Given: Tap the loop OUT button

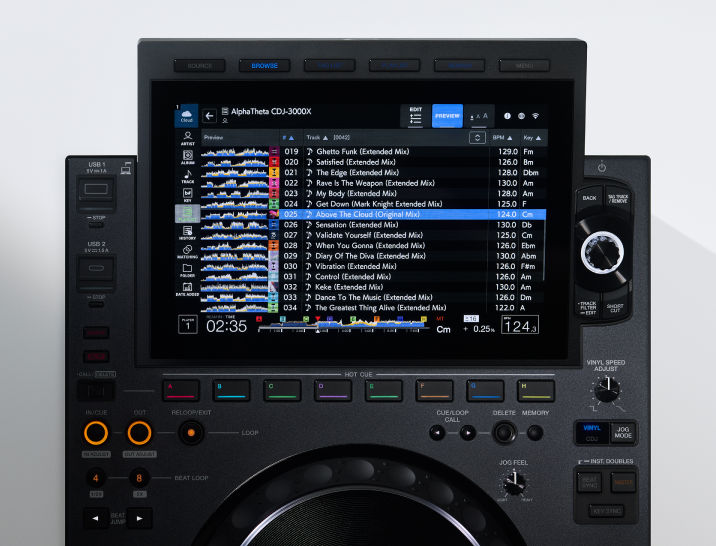Looking at the screenshot, I should point(139,433).
